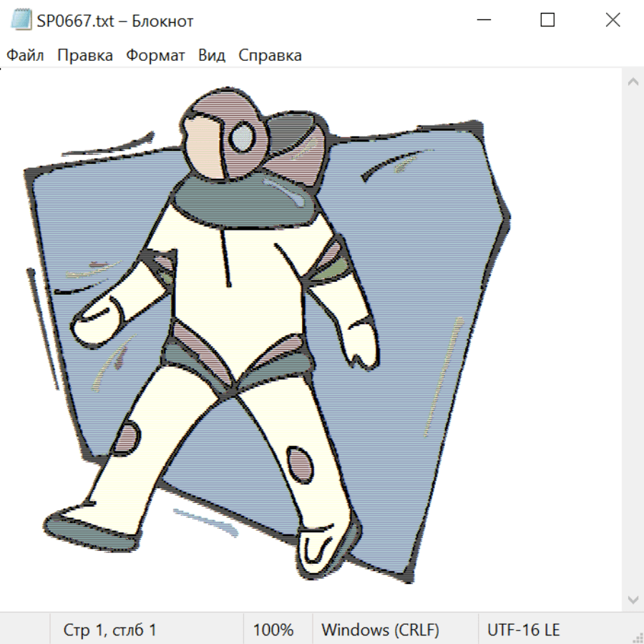Click the Notepad icon in the title bar
Viewport: 644px width, 644px height.
point(21,21)
